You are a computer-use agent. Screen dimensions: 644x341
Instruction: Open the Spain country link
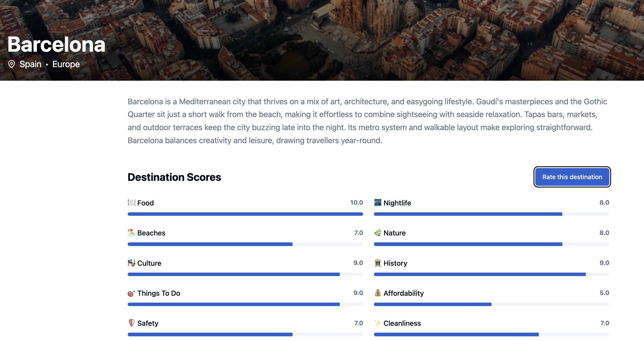pyautogui.click(x=30, y=64)
